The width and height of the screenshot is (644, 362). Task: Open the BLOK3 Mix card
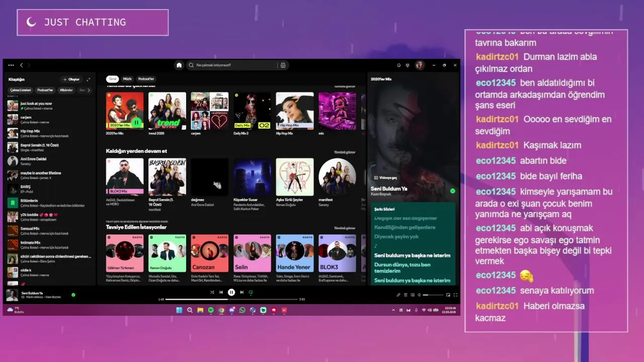125,183
